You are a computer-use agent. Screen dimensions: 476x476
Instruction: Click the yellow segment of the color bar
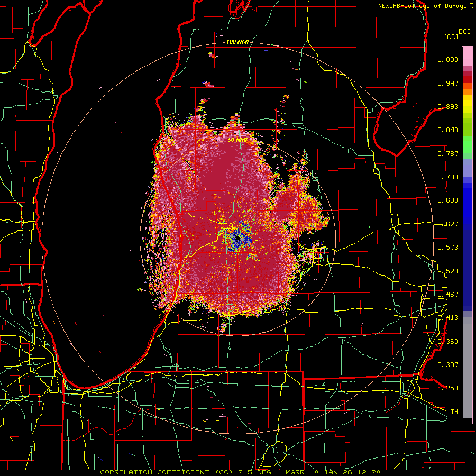coord(467,104)
